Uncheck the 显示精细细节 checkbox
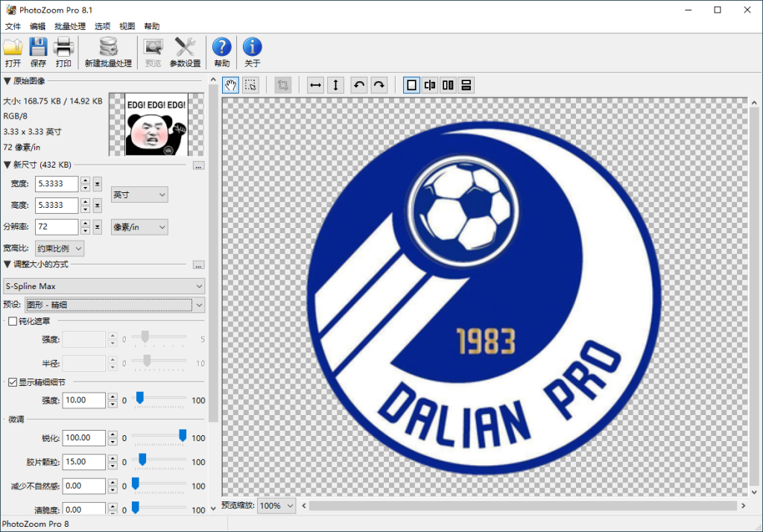763x532 pixels. coord(13,382)
